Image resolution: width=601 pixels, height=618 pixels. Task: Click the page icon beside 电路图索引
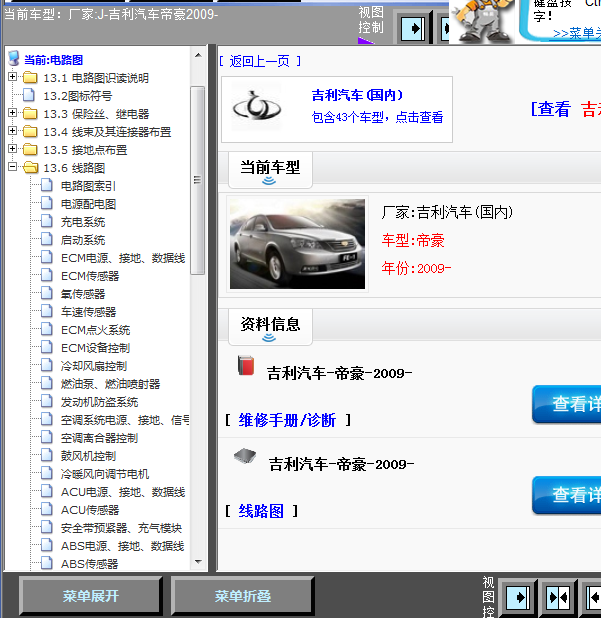point(47,185)
